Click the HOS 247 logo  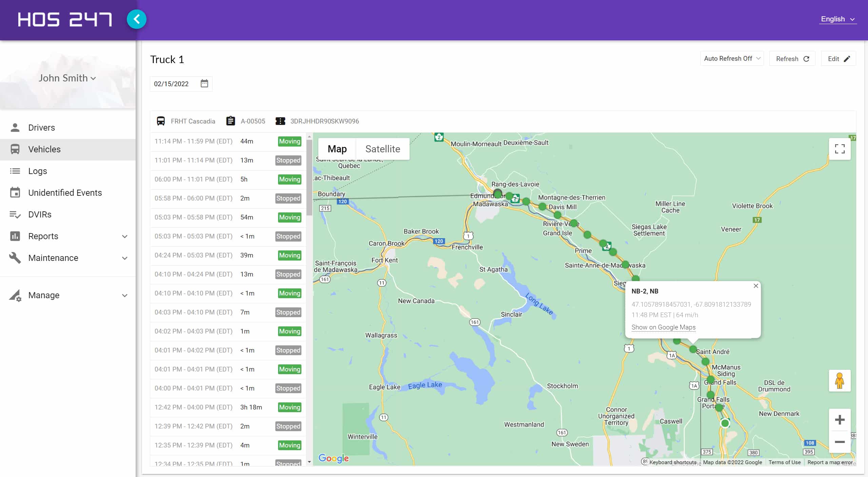point(65,20)
